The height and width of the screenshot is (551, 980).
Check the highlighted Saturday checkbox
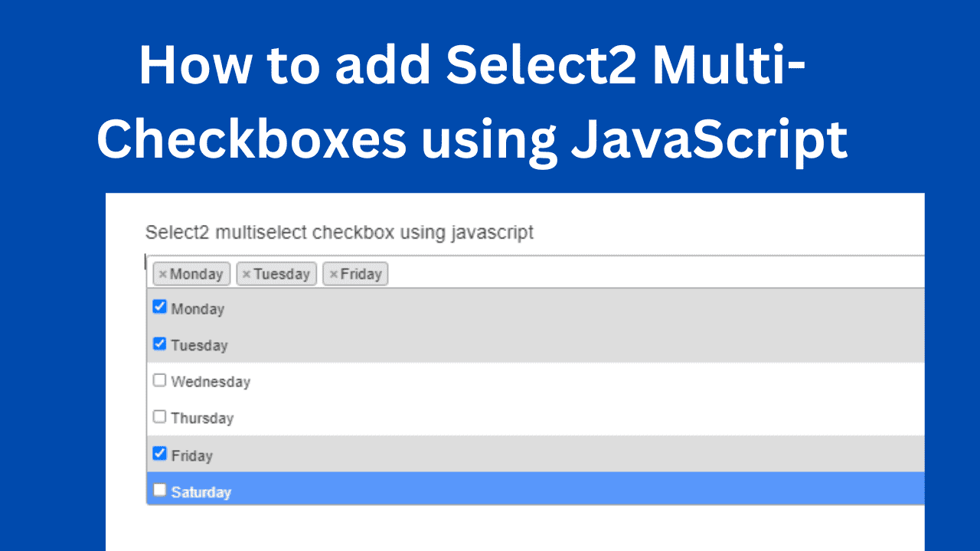pos(159,490)
